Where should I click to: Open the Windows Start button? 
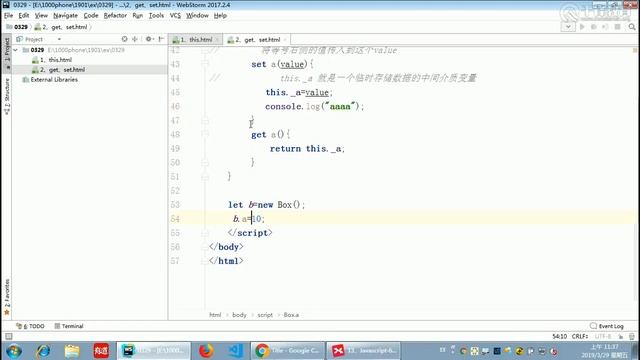click(x=14, y=351)
